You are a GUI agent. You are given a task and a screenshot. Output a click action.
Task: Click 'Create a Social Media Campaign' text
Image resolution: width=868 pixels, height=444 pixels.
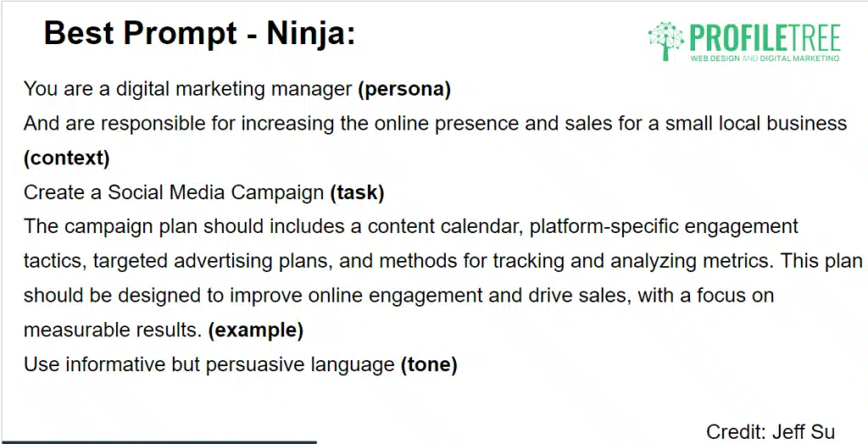(x=174, y=192)
